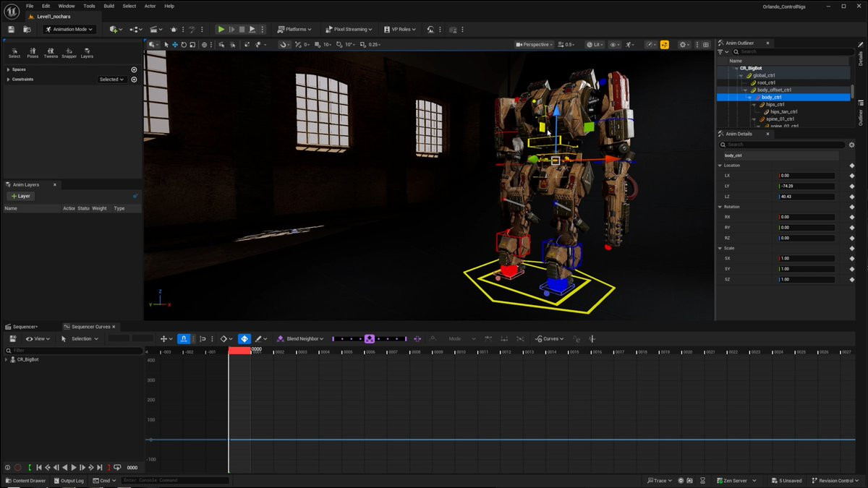Click the Content Drawer button

(x=25, y=481)
